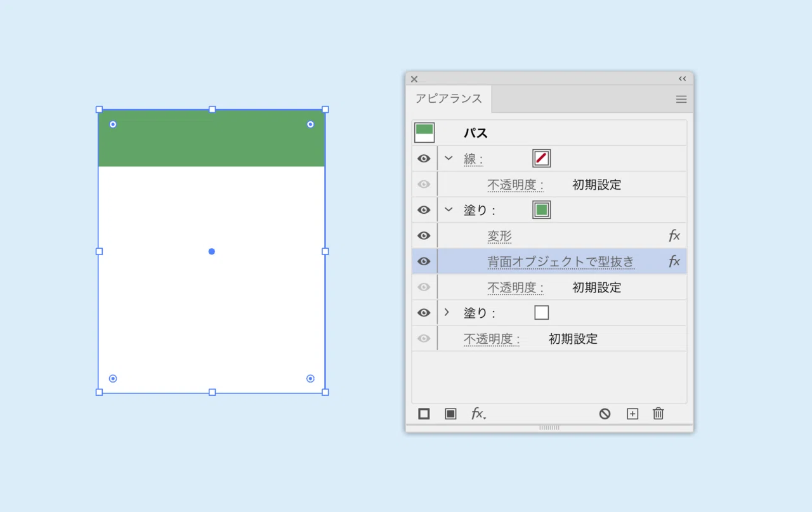This screenshot has width=812, height=512.
Task: Open the 線 stroke panel link
Action: (473, 159)
